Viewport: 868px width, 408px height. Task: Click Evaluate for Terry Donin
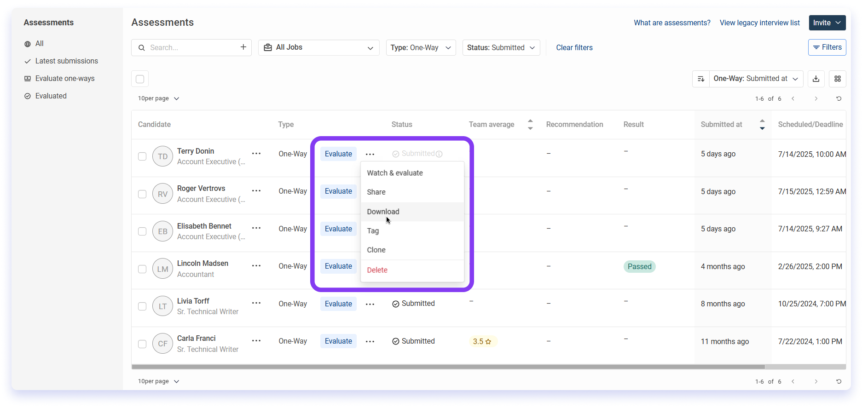[338, 154]
